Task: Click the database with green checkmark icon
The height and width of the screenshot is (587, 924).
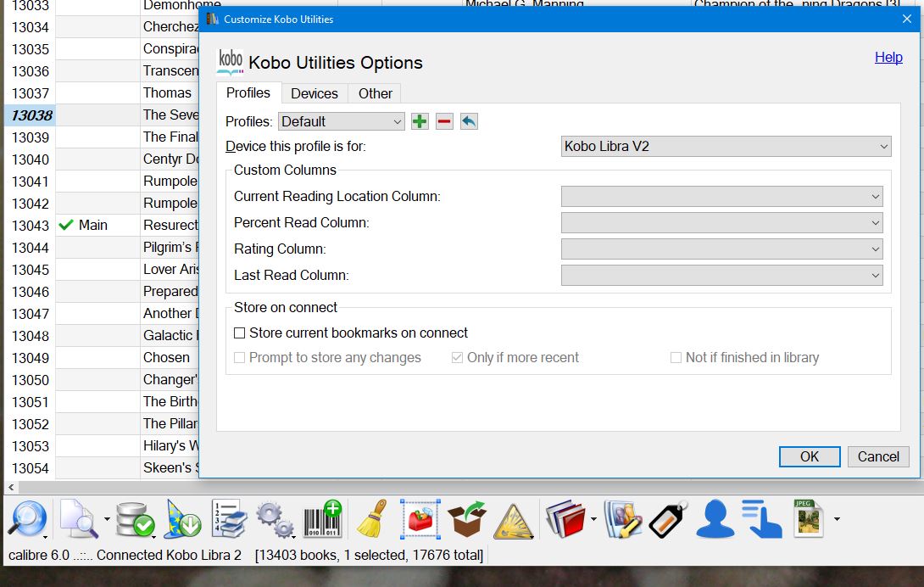Action: (x=134, y=519)
